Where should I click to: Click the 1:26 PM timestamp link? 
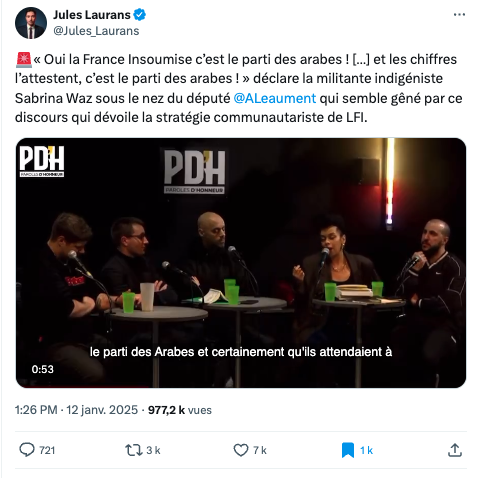[x=36, y=410]
